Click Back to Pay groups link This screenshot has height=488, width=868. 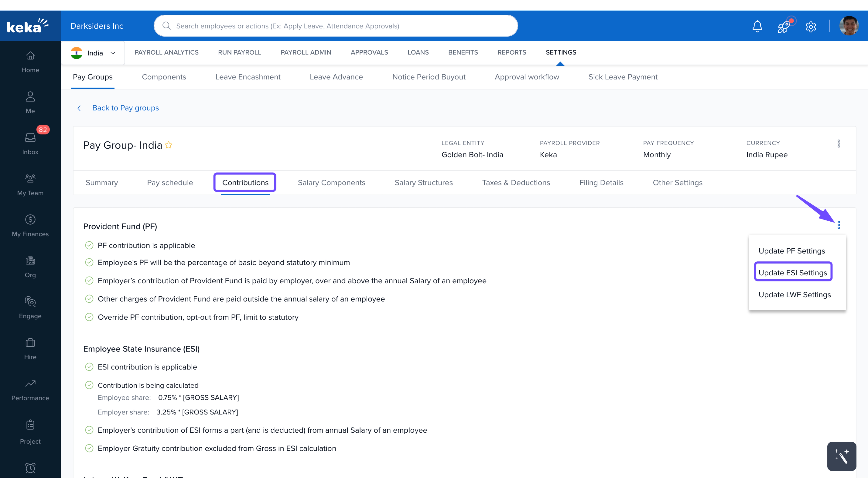point(125,108)
